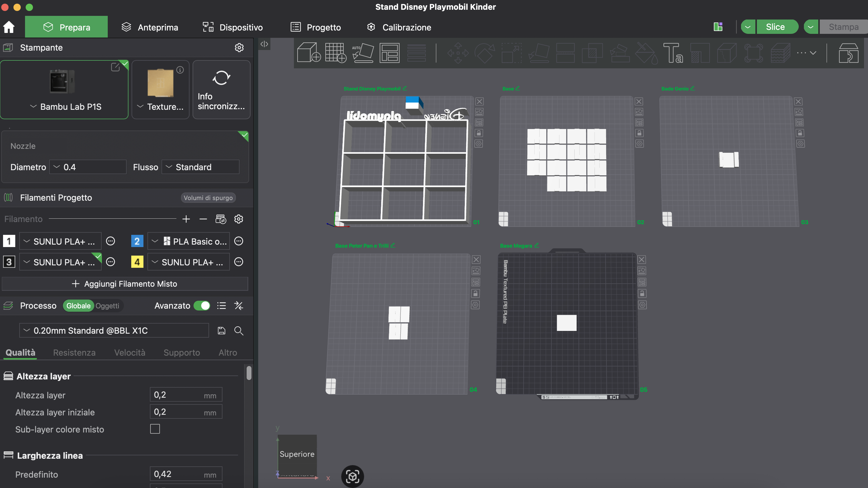Screen dimensions: 868x488
Task: Add a new filament with plus
Action: (186, 219)
